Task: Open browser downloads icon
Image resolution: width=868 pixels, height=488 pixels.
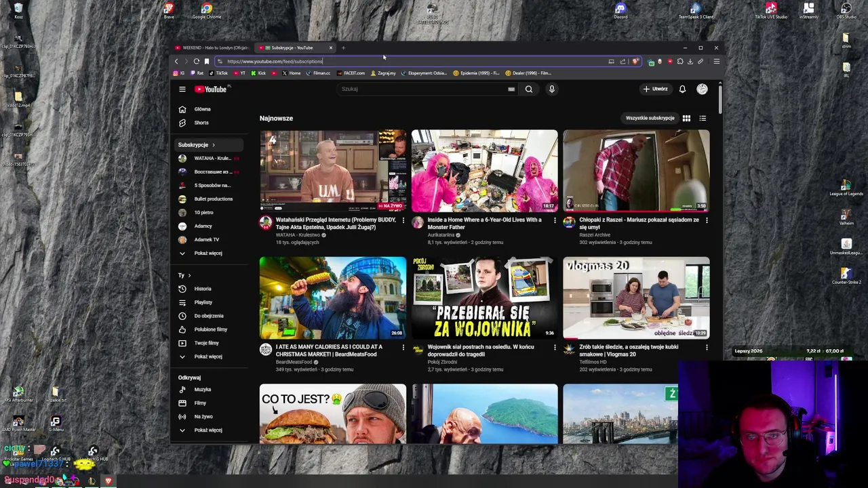Action: pos(690,61)
